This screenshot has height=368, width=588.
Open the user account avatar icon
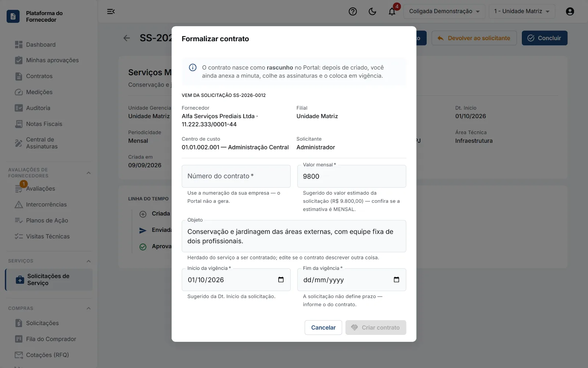[x=570, y=11]
